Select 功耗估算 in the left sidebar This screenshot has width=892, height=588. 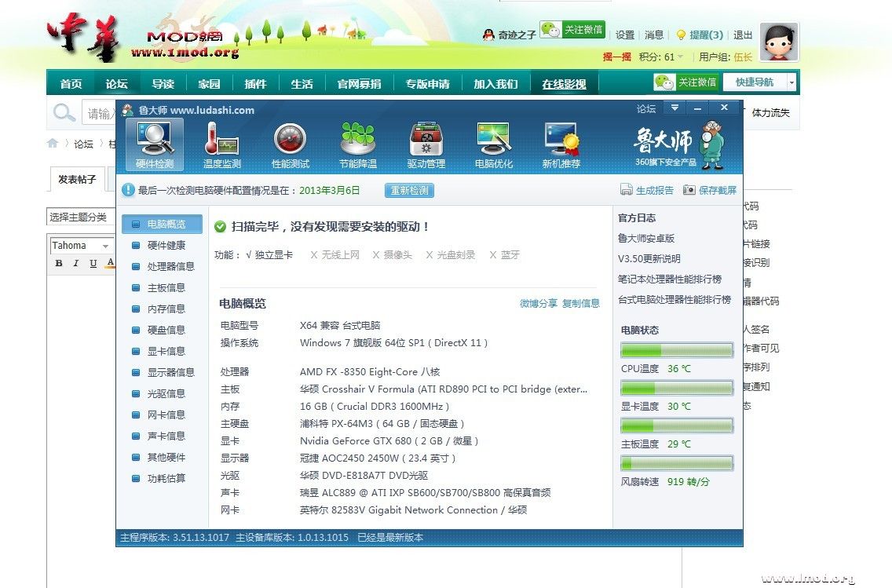(166, 478)
